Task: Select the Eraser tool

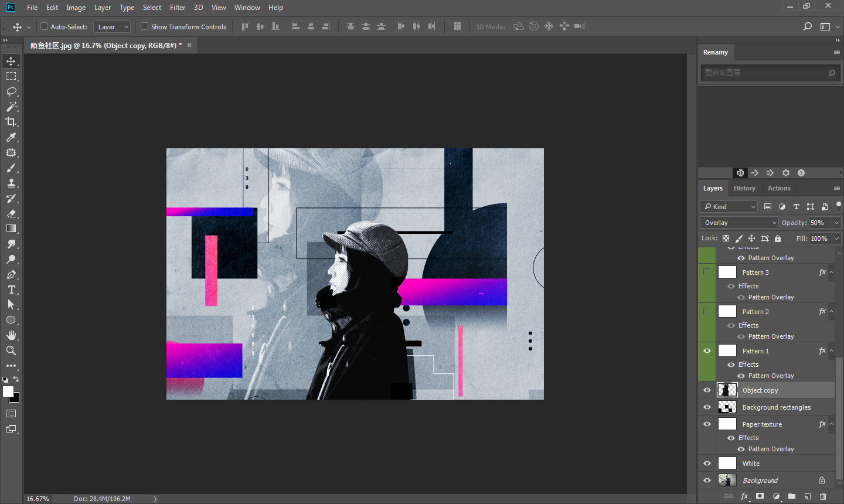Action: (x=11, y=213)
